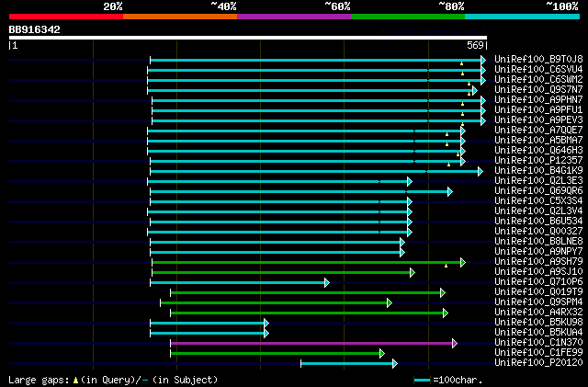
Task: Click the arrowhead ending the UniRef100_Q2L3E3 bar
Action: [410, 182]
